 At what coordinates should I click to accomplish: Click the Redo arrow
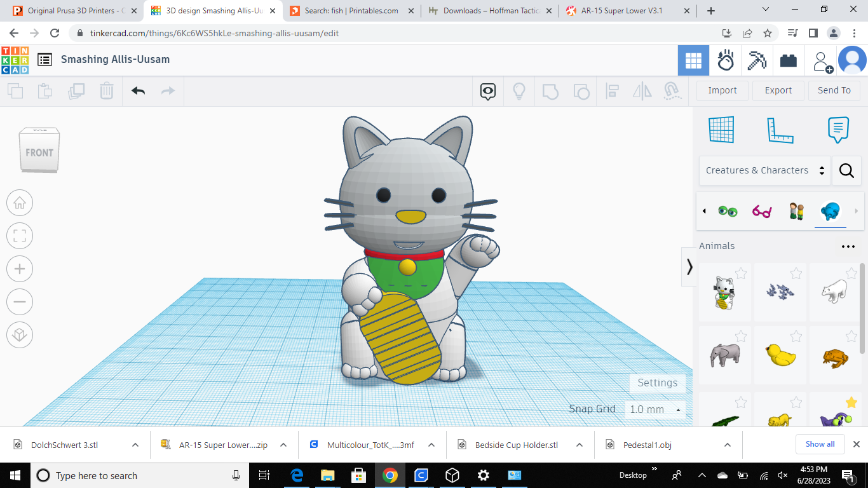(168, 91)
